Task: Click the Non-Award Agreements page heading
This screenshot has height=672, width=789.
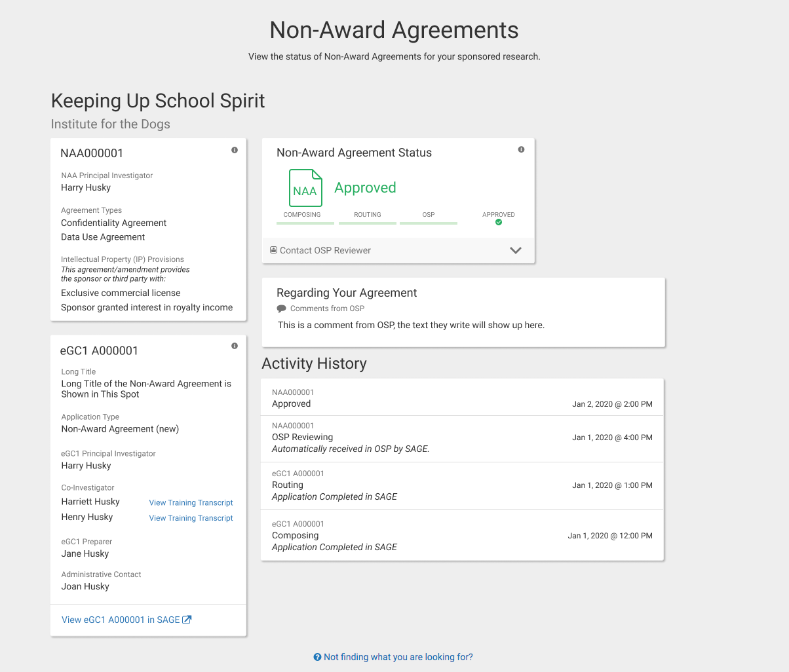Action: 394,30
